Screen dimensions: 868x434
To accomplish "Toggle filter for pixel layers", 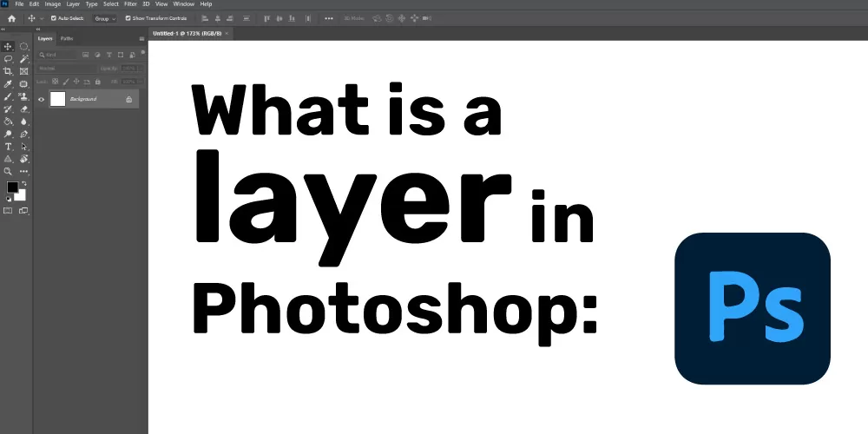I will coord(85,55).
